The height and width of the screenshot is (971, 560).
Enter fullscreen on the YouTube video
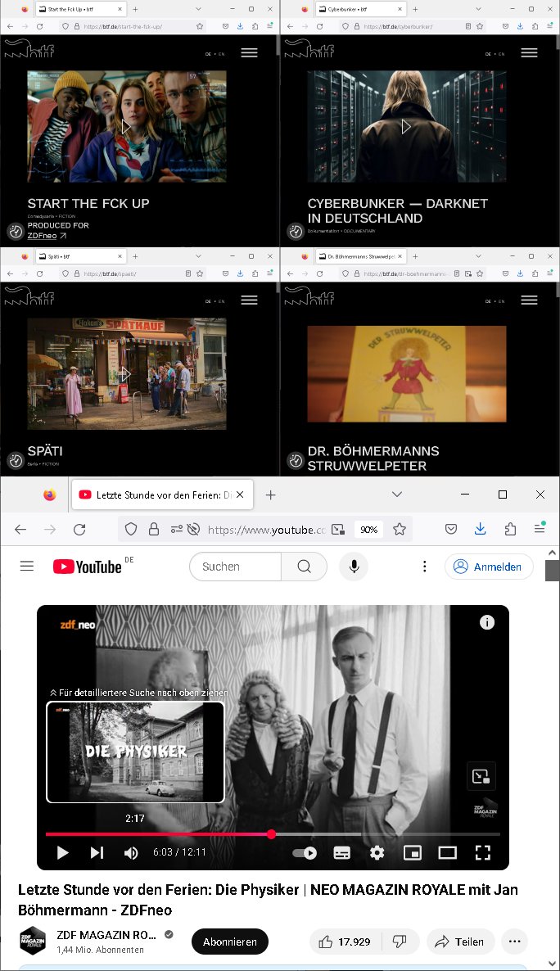482,852
